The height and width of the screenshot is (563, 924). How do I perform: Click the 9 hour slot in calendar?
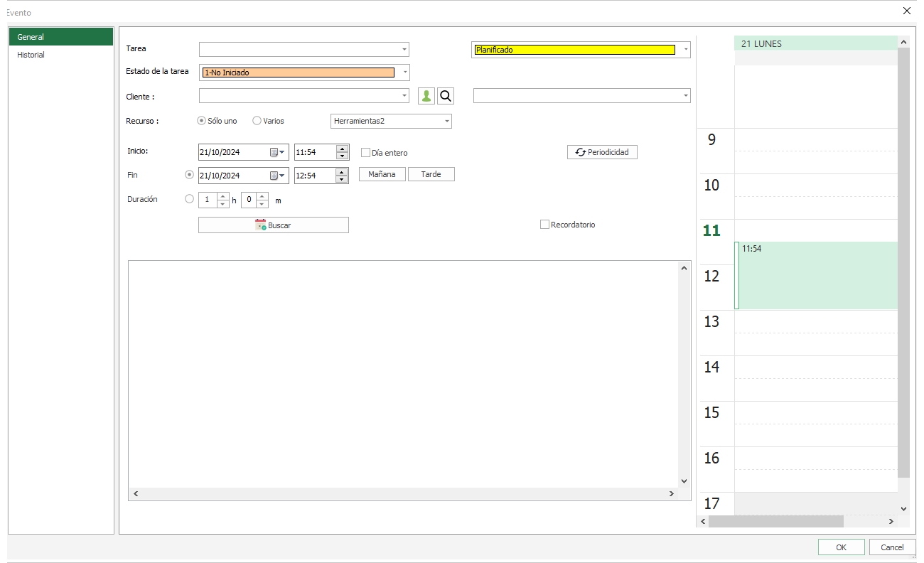point(817,151)
